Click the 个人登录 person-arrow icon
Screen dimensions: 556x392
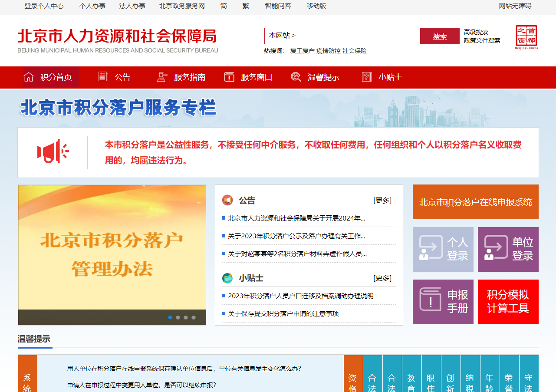pos(431,248)
